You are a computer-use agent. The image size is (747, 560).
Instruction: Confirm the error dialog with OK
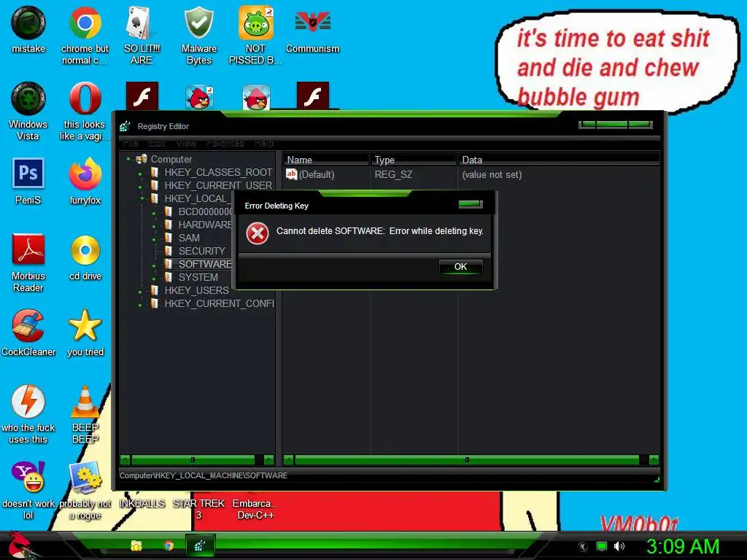(461, 267)
